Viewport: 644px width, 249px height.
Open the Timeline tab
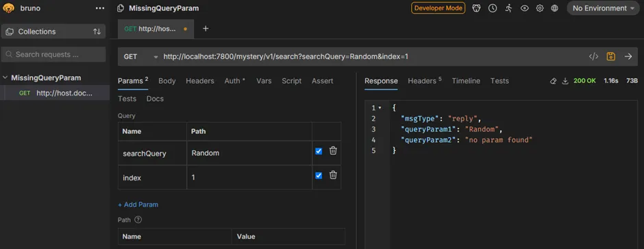tap(466, 81)
